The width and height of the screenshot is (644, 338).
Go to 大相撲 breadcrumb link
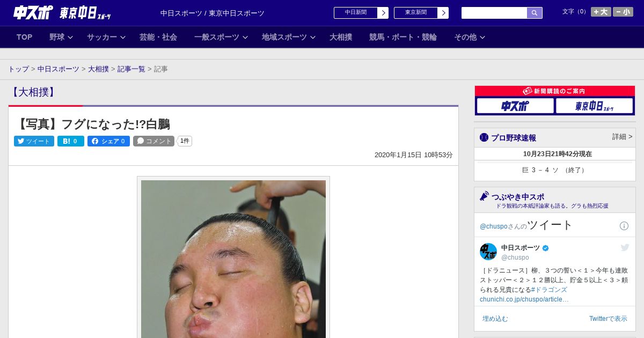coord(99,69)
